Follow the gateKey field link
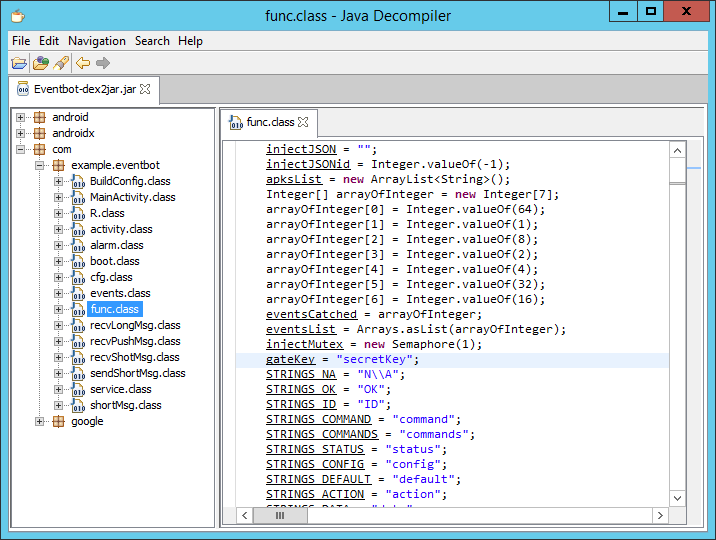The image size is (716, 540). pyautogui.click(x=290, y=359)
